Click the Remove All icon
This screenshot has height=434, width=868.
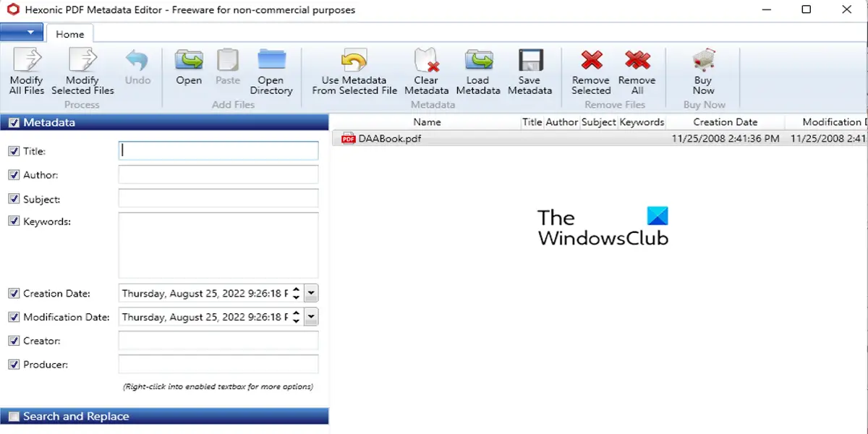tap(637, 60)
